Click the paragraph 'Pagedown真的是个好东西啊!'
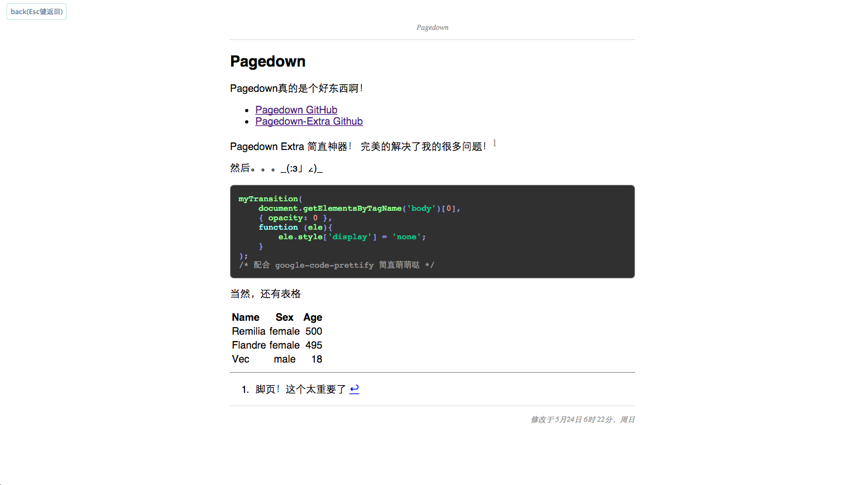Screen dimensions: 864x485 pos(296,88)
